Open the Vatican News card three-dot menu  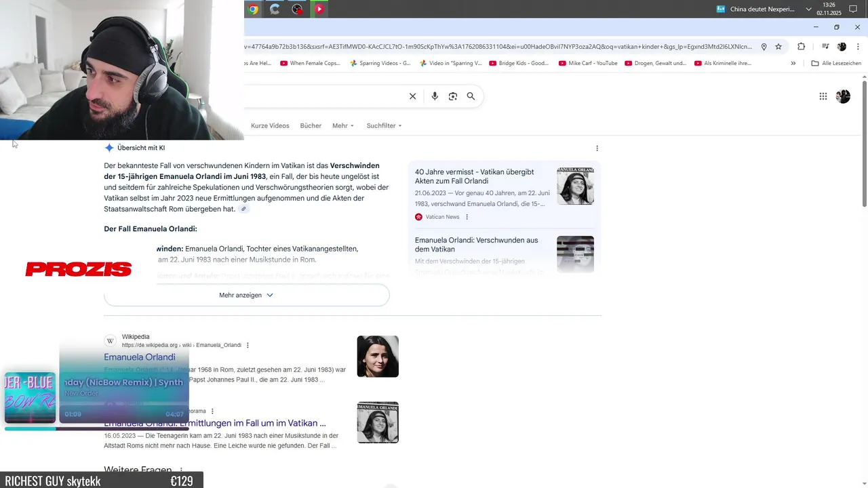467,217
